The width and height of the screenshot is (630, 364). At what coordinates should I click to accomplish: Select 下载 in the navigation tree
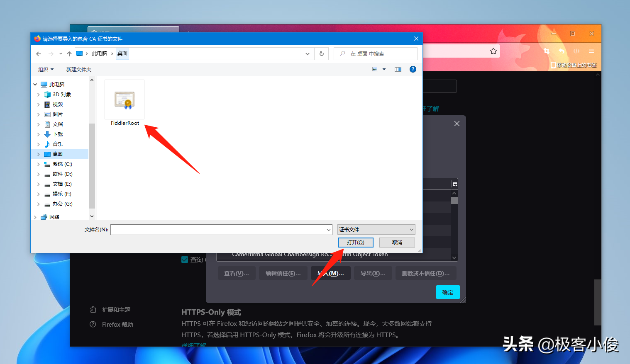58,134
